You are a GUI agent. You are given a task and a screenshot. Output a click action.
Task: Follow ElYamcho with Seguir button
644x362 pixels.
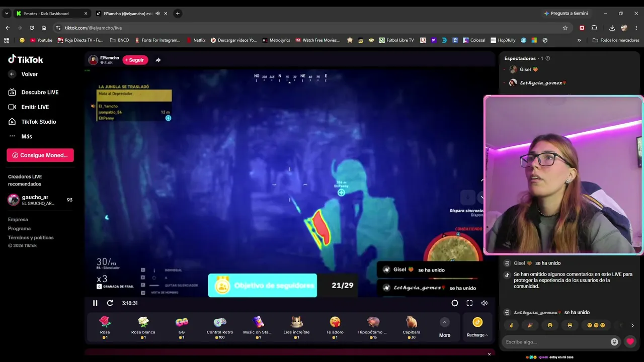click(x=135, y=60)
